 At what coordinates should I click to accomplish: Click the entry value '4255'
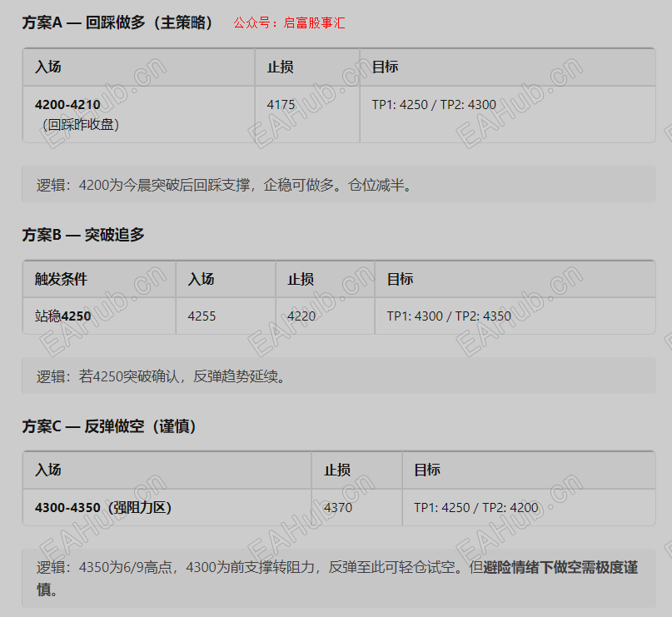click(x=202, y=316)
